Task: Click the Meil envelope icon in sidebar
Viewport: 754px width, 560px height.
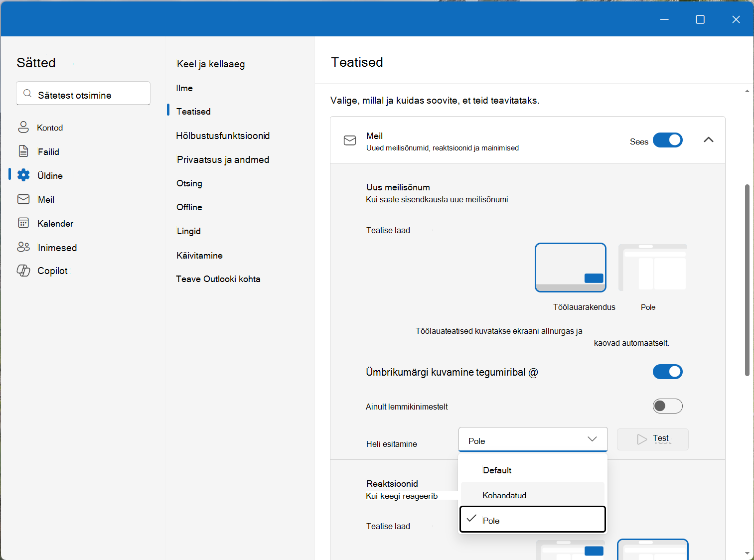Action: click(x=23, y=199)
